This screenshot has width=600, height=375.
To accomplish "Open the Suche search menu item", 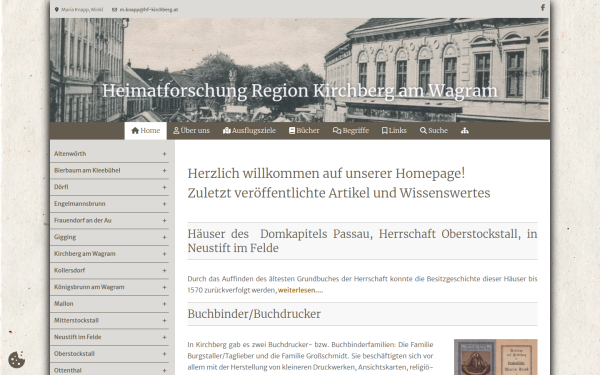I will pyautogui.click(x=434, y=131).
